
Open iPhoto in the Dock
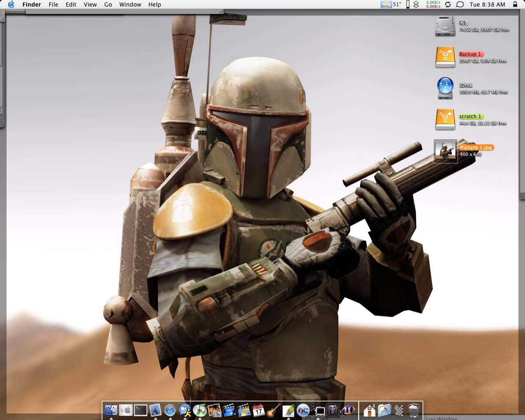[215, 410]
